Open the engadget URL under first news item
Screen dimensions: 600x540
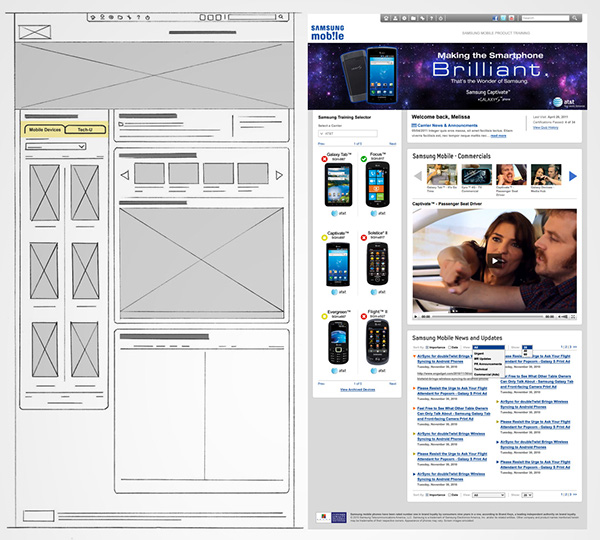pos(452,376)
